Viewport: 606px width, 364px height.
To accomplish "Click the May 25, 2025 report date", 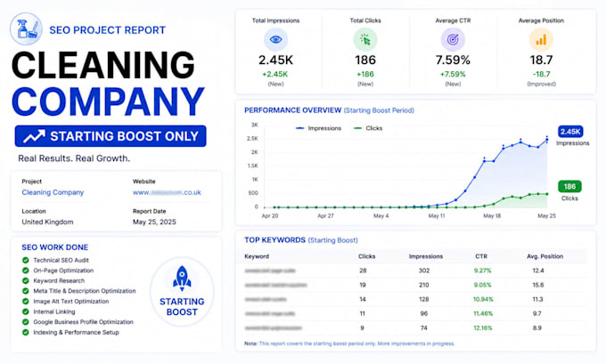I will (154, 222).
